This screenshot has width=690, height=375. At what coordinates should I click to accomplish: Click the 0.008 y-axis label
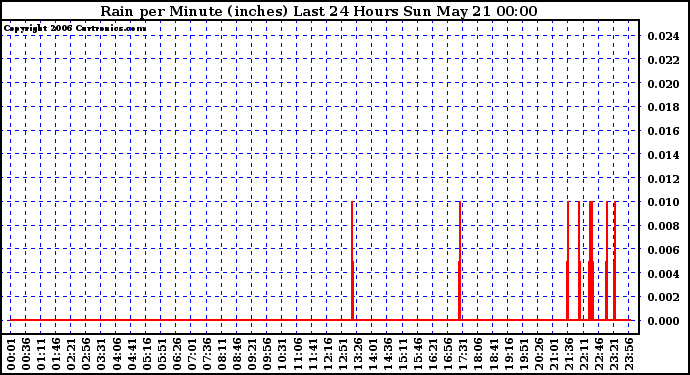(663, 226)
